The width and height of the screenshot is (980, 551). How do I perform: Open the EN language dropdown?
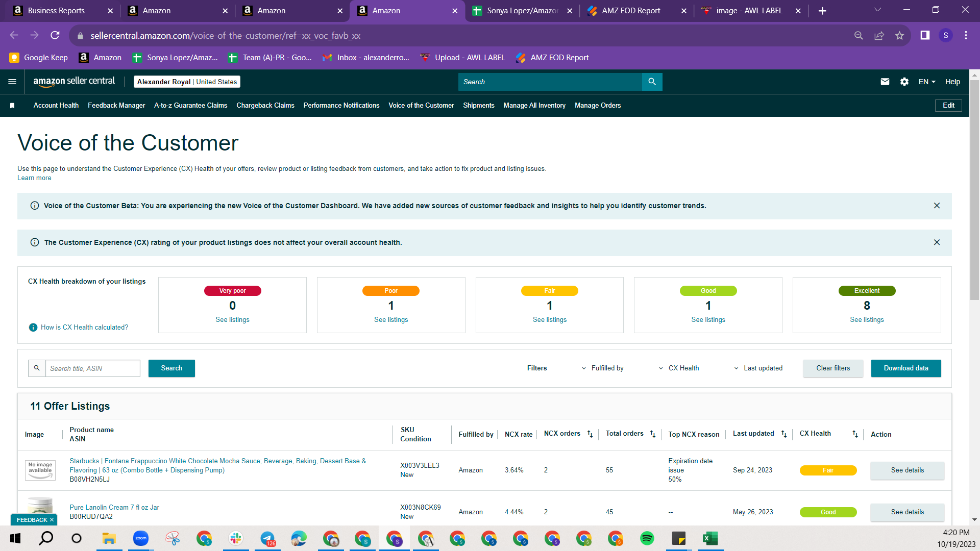pyautogui.click(x=927, y=82)
